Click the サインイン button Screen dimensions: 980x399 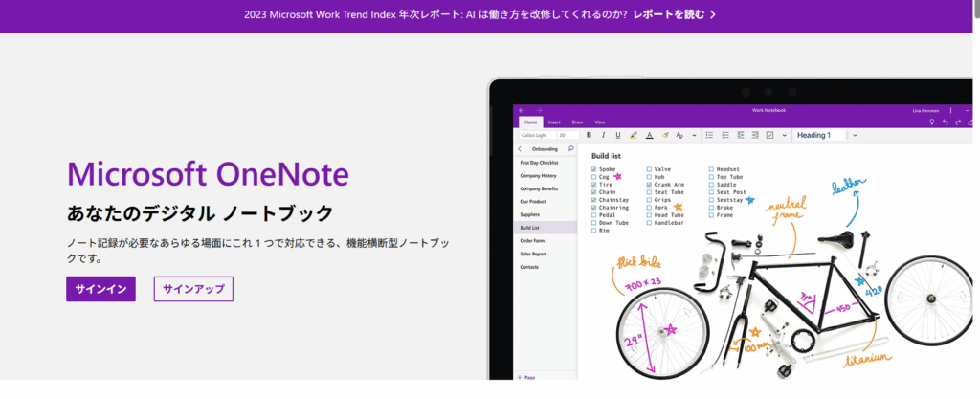click(x=100, y=289)
